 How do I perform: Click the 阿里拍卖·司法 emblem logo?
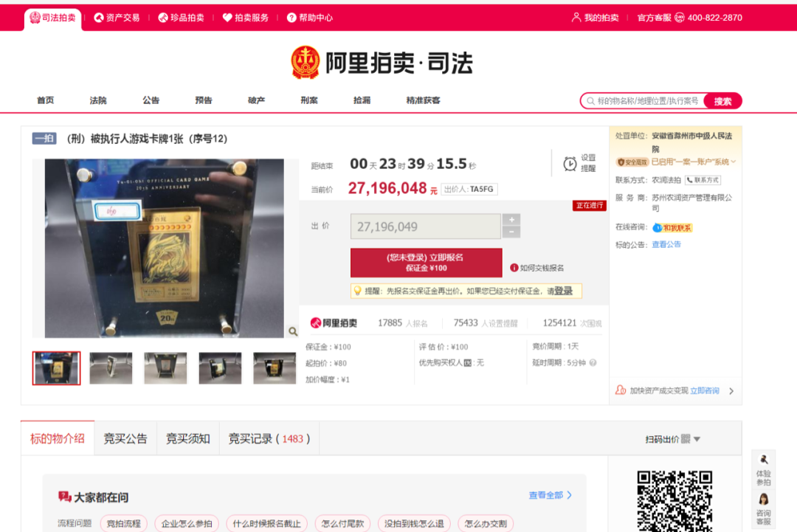[305, 63]
